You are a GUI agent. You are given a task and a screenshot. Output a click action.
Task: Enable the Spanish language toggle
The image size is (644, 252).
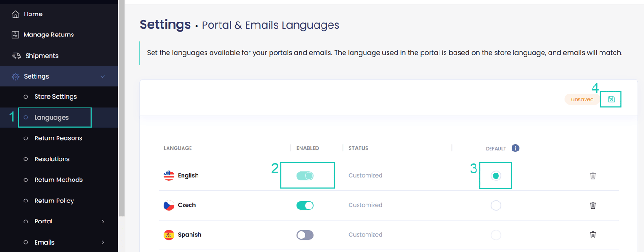click(x=305, y=235)
